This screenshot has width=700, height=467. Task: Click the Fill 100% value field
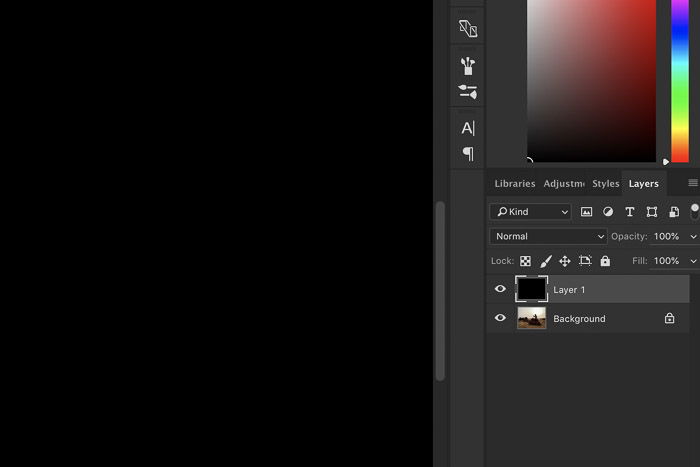click(x=667, y=261)
